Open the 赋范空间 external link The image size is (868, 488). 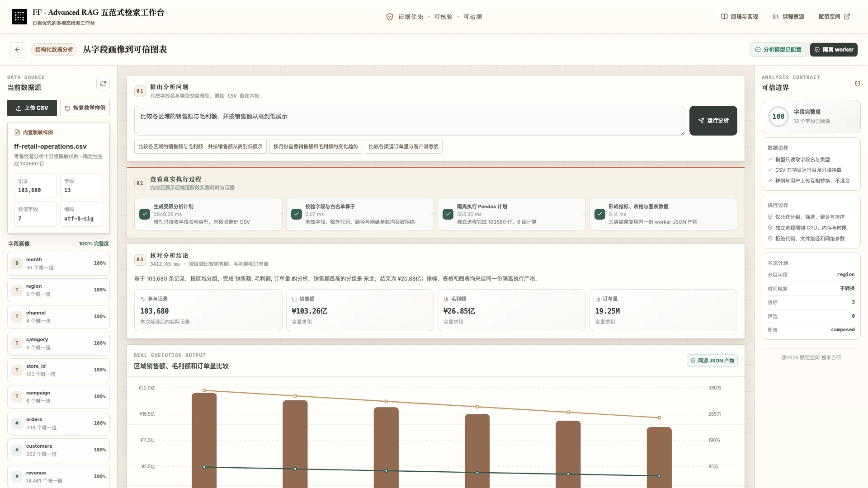tap(834, 17)
